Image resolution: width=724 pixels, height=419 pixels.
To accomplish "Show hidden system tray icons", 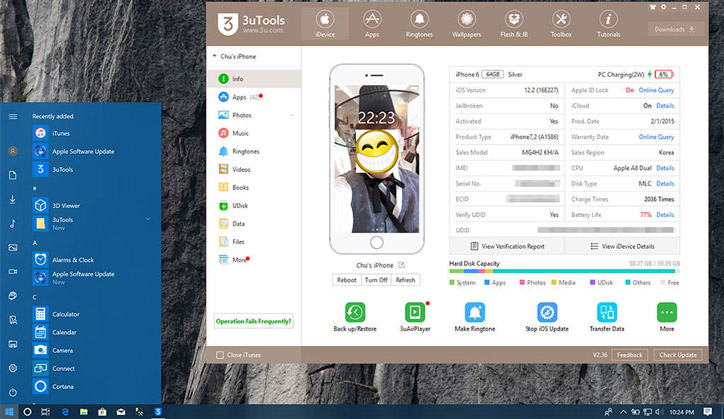I will (623, 412).
